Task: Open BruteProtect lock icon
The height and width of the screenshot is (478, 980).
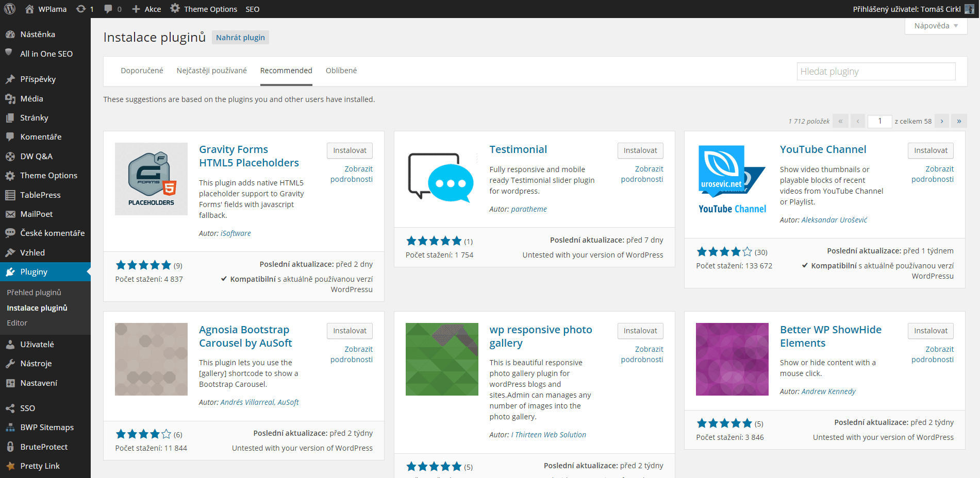Action: pos(10,447)
